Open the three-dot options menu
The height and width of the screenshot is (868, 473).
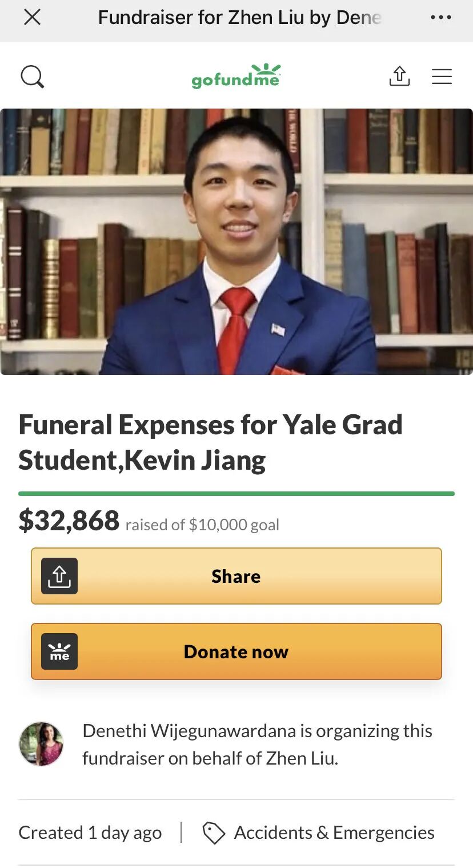coord(440,17)
